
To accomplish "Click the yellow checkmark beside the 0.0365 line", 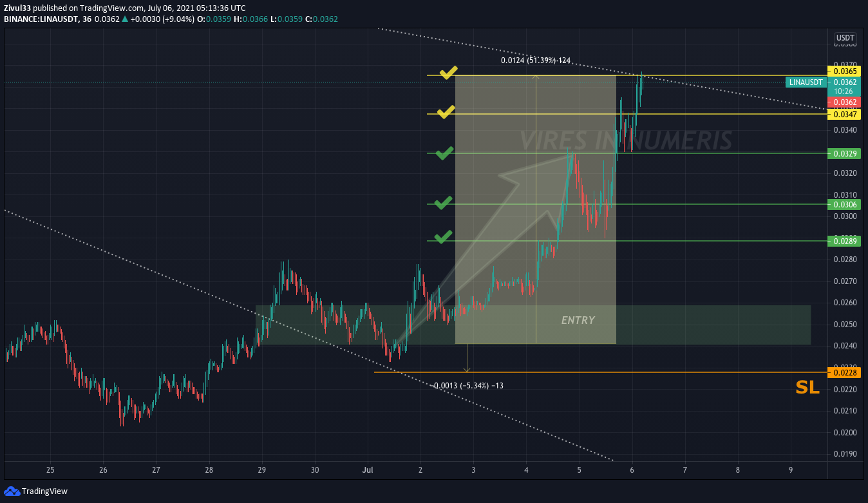I will click(449, 72).
